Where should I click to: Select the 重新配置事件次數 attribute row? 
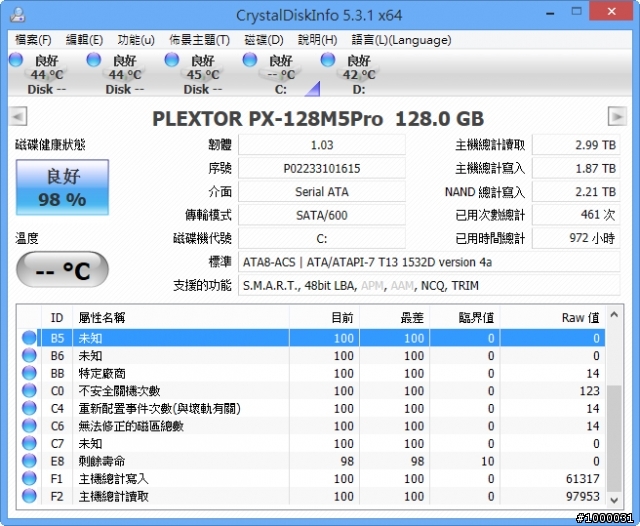(311, 408)
